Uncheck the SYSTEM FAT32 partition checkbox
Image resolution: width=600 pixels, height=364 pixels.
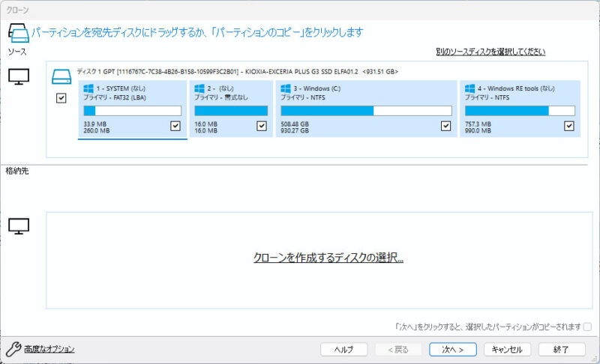(x=175, y=127)
